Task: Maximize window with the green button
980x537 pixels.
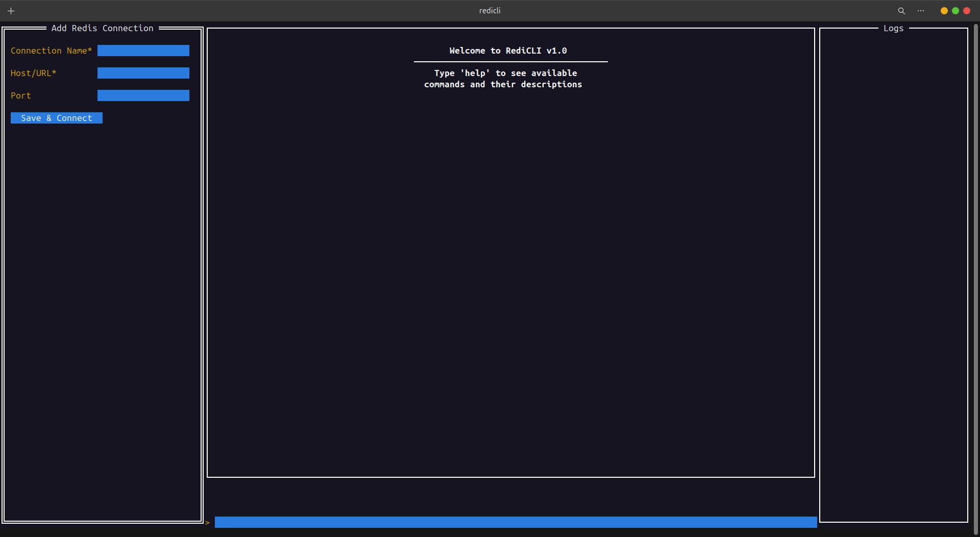Action: [955, 11]
